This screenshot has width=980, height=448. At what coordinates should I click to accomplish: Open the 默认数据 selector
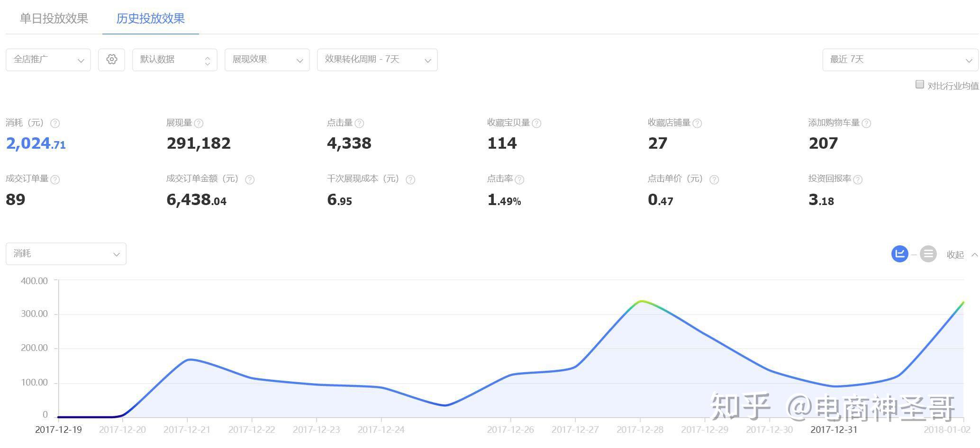click(175, 60)
